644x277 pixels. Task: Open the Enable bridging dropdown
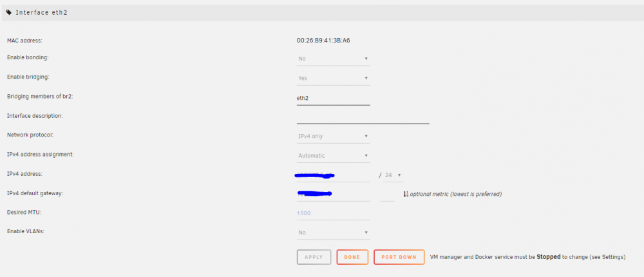(333, 78)
